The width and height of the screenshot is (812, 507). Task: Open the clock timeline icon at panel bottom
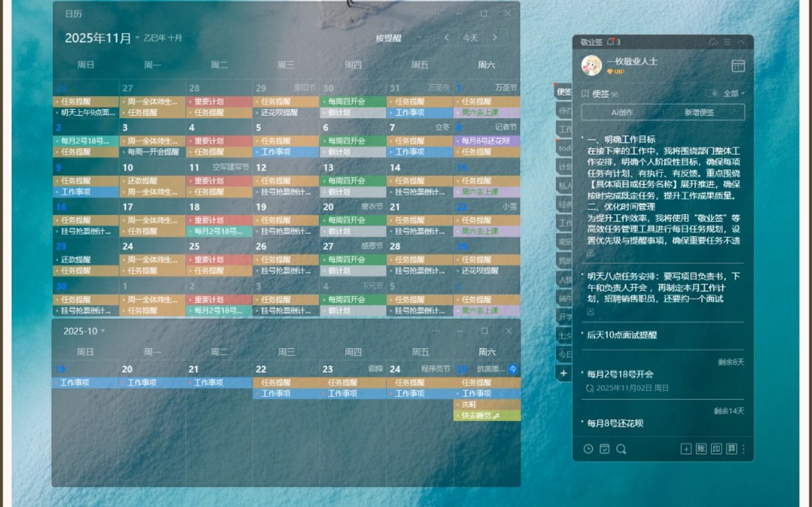[588, 449]
